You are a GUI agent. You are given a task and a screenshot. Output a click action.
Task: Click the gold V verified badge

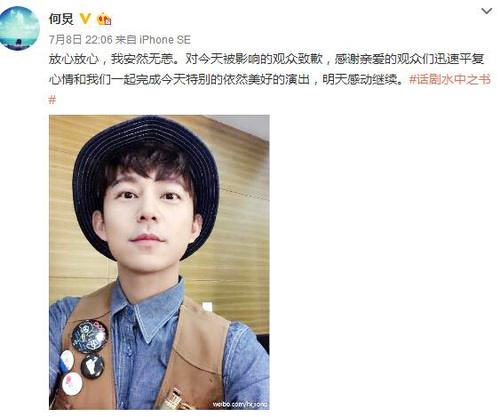click(85, 19)
